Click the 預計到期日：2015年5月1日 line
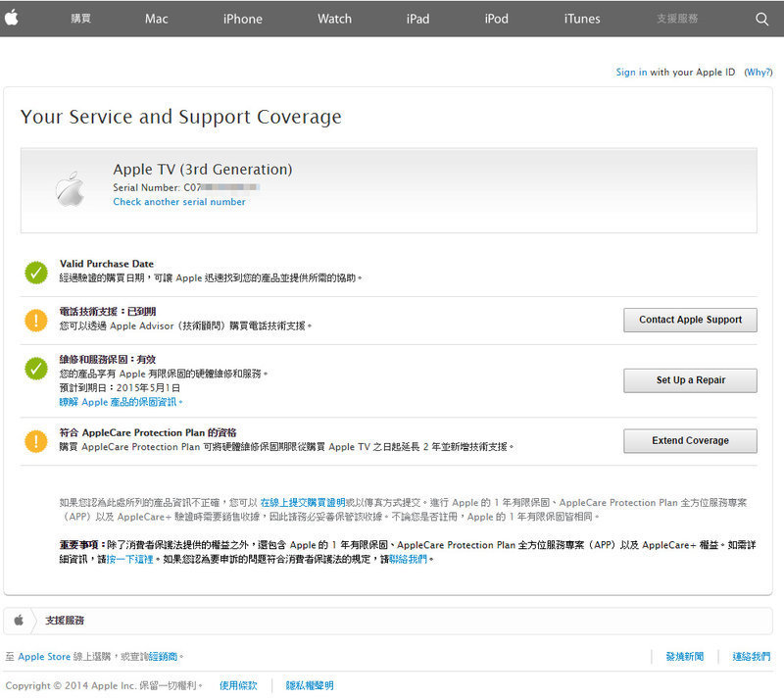Viewport: 784px width, 700px height. tap(120, 388)
